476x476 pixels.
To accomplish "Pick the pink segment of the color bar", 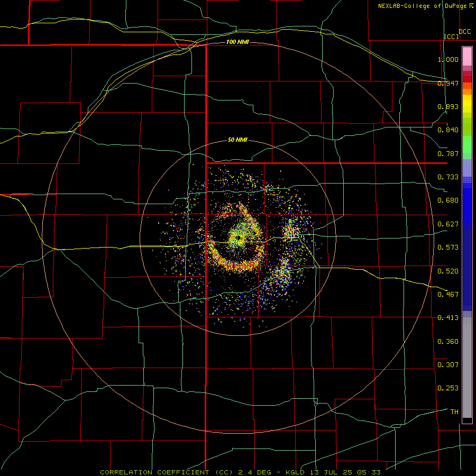I will [467, 57].
